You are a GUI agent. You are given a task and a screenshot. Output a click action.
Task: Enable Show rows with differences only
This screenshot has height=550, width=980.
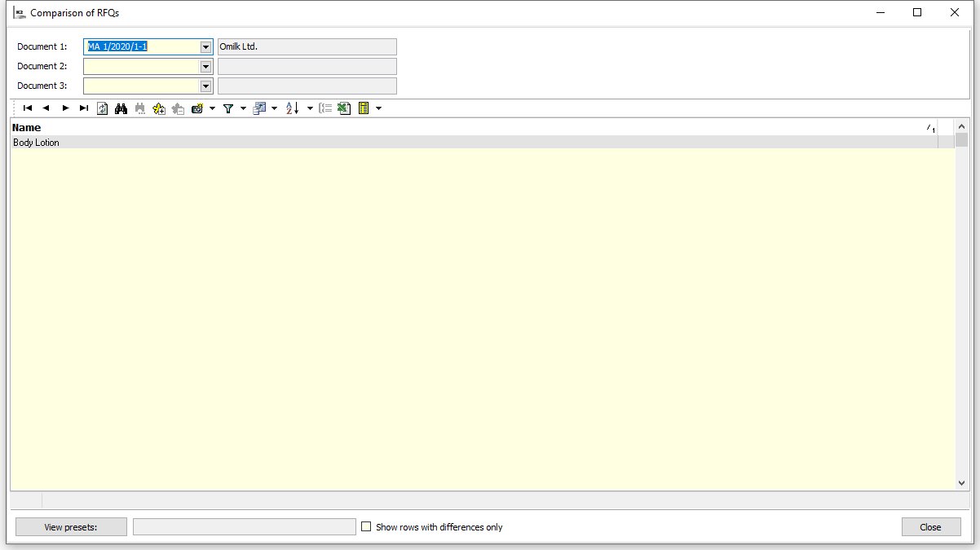coord(366,527)
